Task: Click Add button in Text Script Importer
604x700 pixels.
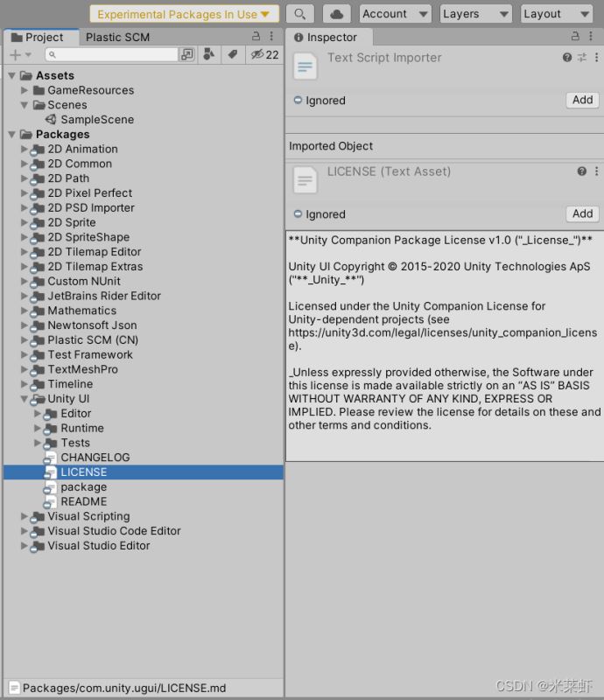Action: click(x=583, y=100)
